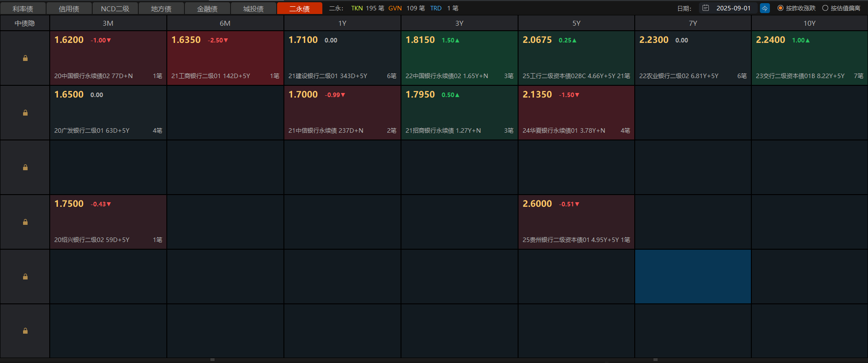Open the 21工商银行二级01 142D+5Y cell
Screen dimensions: 868x363
225,58
